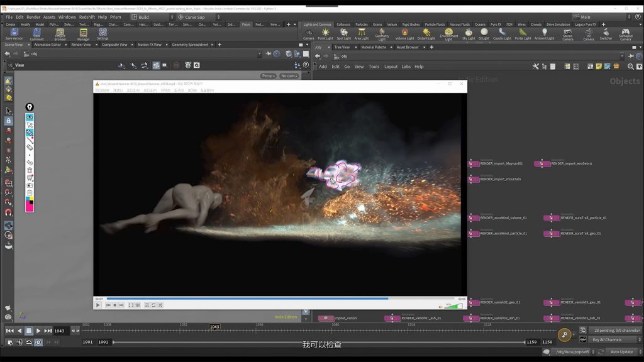Click the Save Version Prism icon
Image resolution: width=644 pixels, height=362 pixels.
tap(14, 34)
